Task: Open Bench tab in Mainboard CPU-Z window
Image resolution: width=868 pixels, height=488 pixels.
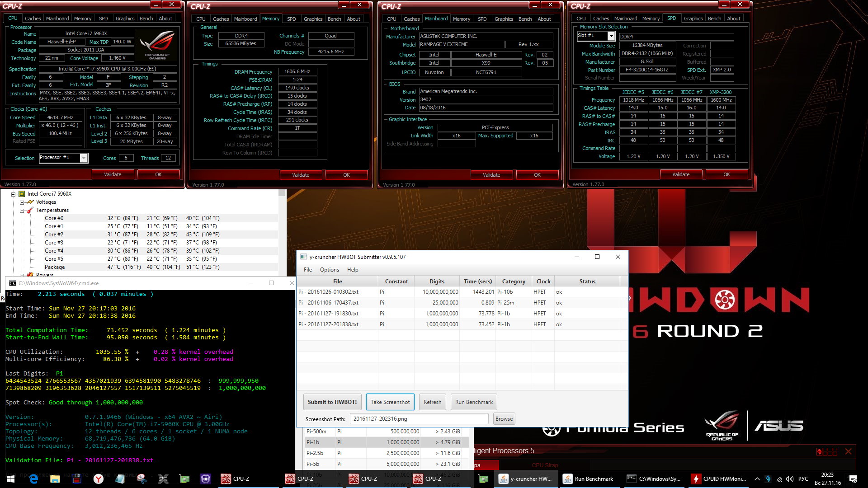Action: [x=525, y=19]
